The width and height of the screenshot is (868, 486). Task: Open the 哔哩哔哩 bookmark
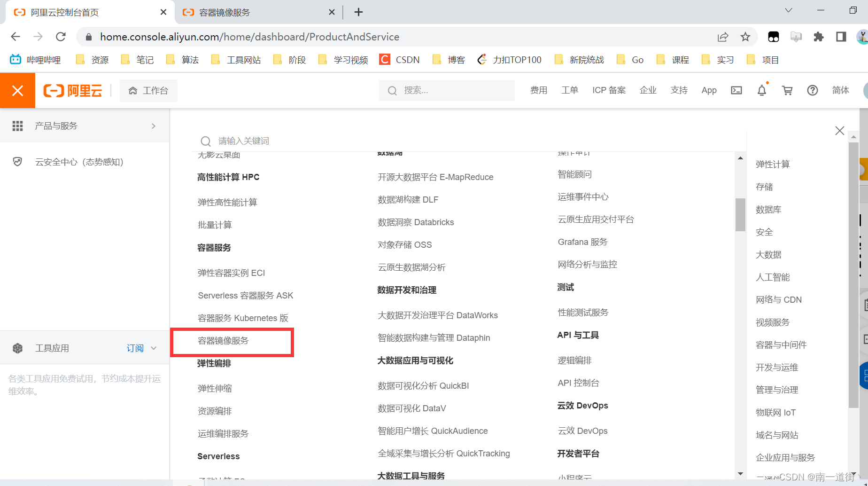point(36,60)
